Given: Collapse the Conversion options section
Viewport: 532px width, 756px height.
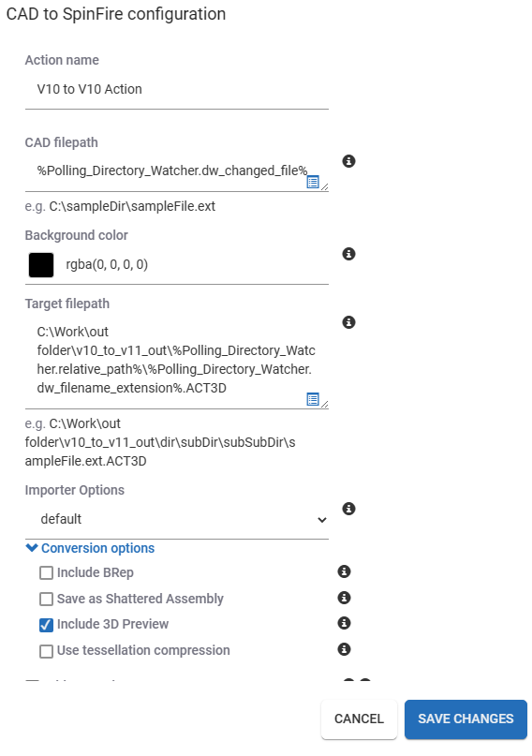Looking at the screenshot, I should pos(90,548).
